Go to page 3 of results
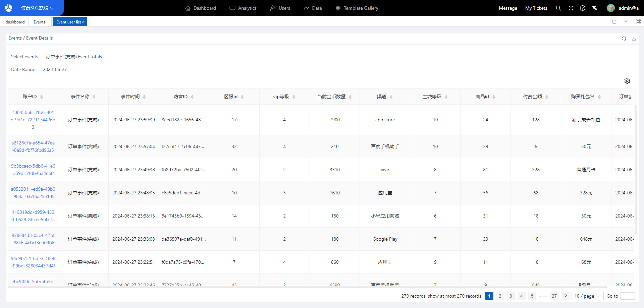Viewport: 644px width, 308px height. [x=511, y=296]
